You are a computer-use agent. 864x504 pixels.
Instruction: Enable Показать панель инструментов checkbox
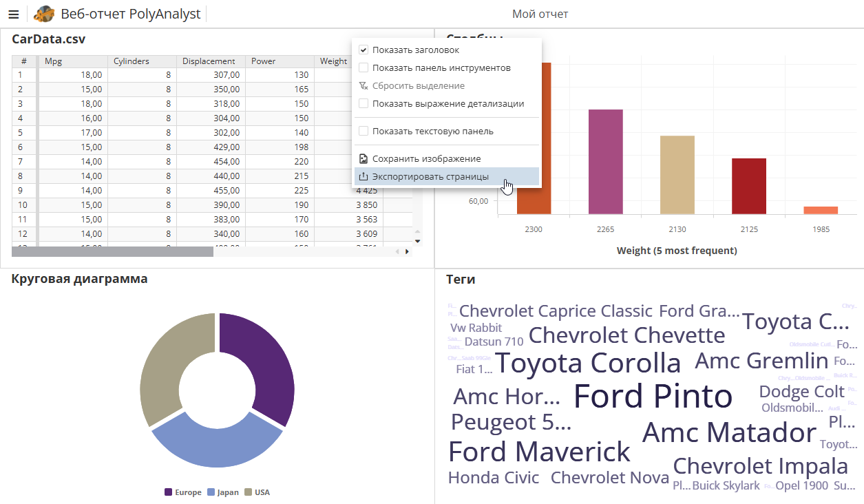click(x=363, y=68)
